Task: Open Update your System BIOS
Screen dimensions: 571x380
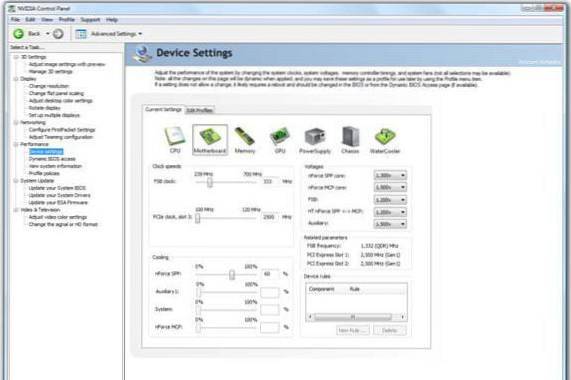Action: tap(57, 188)
